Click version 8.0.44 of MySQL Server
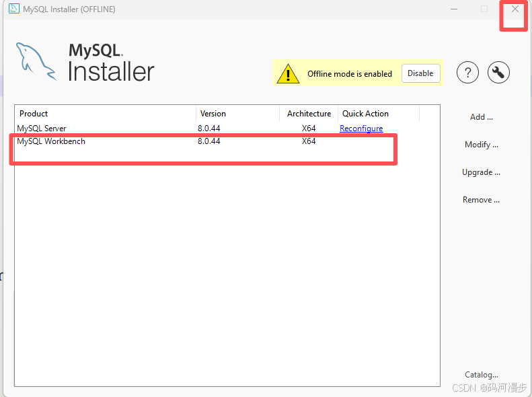Image resolution: width=532 pixels, height=397 pixels. coord(209,129)
